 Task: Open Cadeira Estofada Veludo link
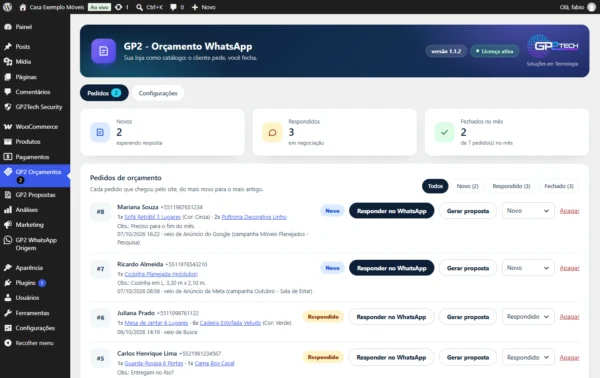point(230,323)
